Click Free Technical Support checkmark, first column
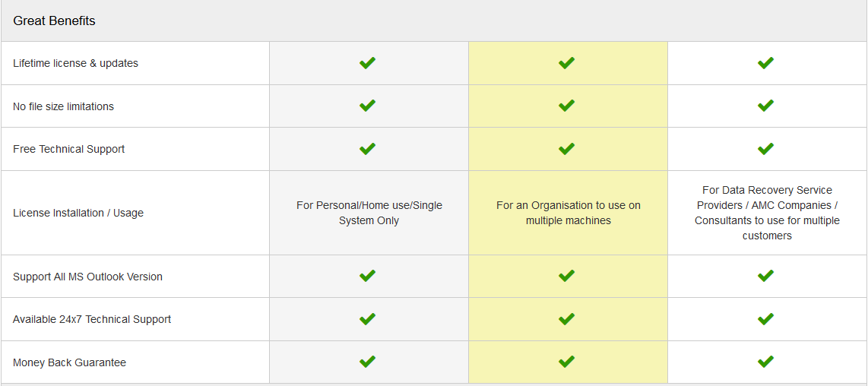The height and width of the screenshot is (386, 868). click(368, 149)
